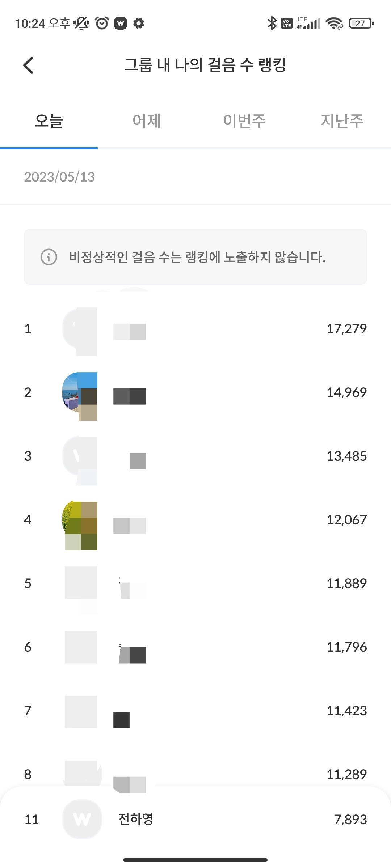Tap the settings gear status icon
This screenshot has width=391, height=868.
(x=139, y=23)
